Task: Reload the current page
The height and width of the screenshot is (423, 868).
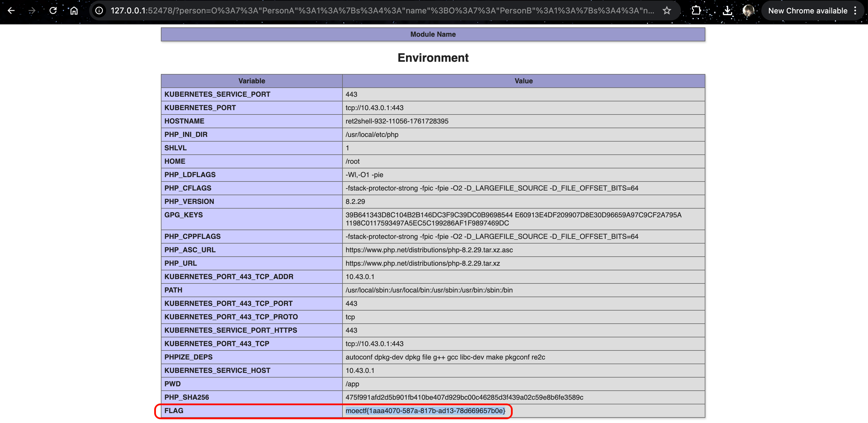Action: tap(53, 11)
